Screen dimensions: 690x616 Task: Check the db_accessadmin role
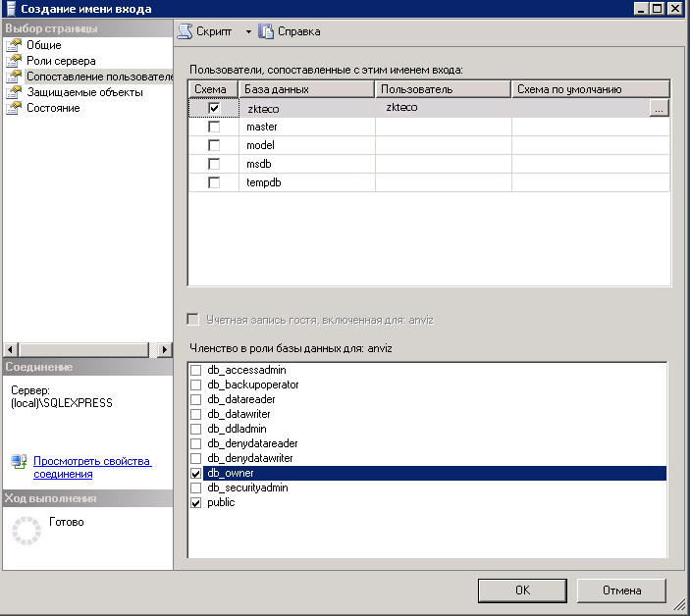point(196,370)
